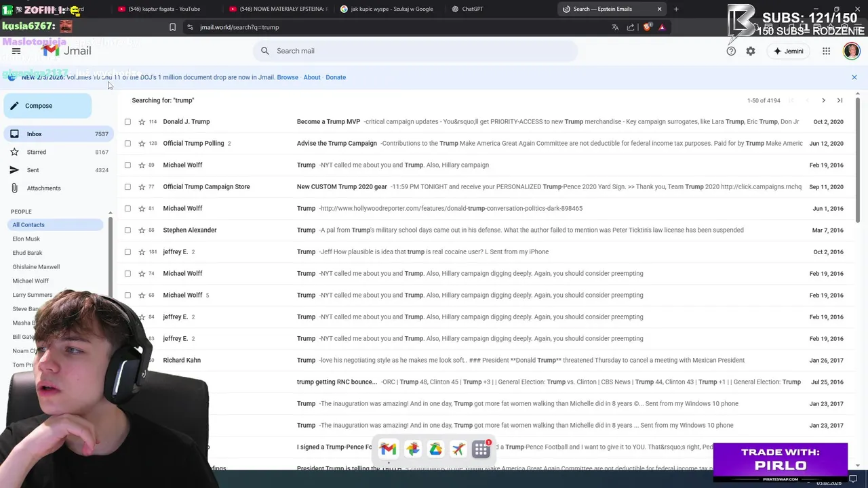The height and width of the screenshot is (488, 868).
Task: Jump to the last page of results
Action: (840, 100)
